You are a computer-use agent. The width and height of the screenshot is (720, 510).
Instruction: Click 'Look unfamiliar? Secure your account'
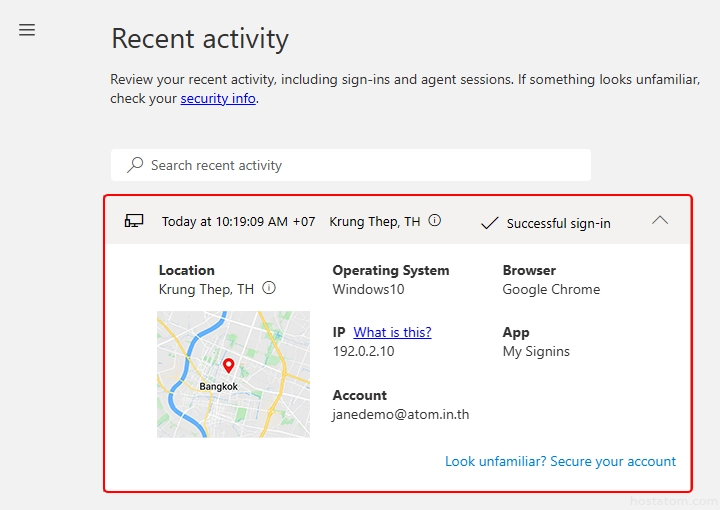pos(560,461)
